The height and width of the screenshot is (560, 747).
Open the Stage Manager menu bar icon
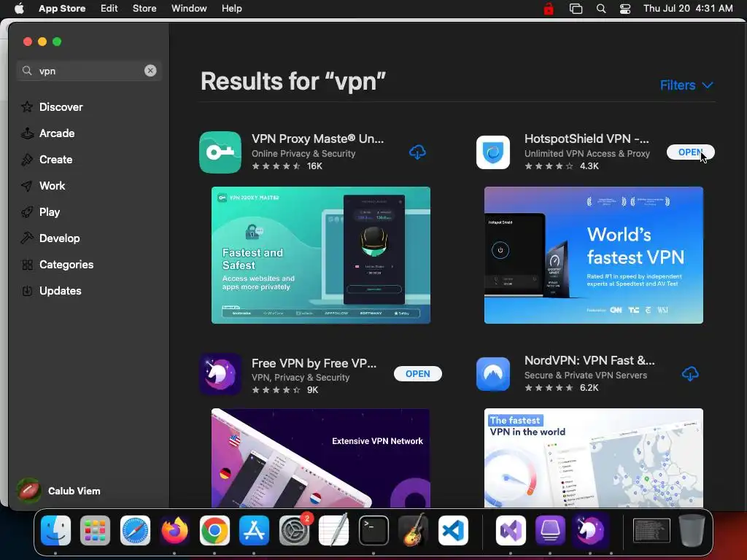pyautogui.click(x=576, y=9)
